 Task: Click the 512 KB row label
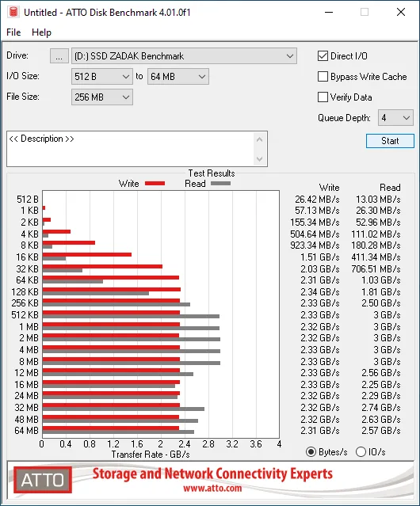click(25, 315)
